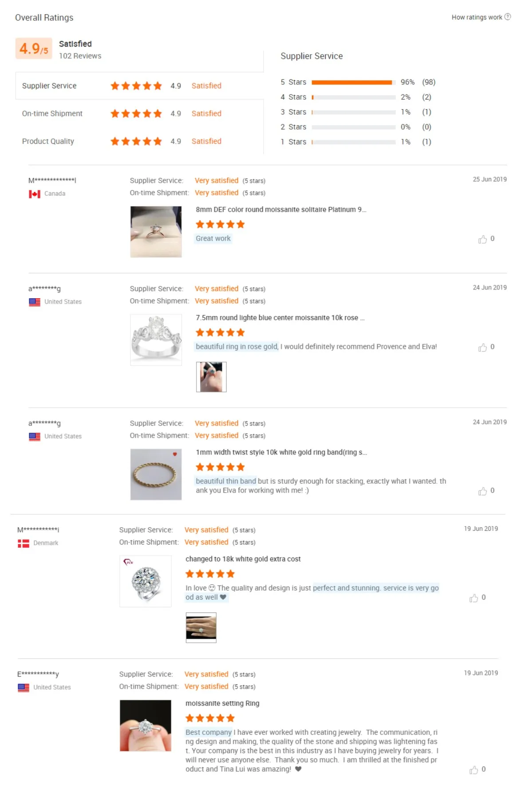
Task: Click the help icon beside How ratings work
Action: point(508,17)
